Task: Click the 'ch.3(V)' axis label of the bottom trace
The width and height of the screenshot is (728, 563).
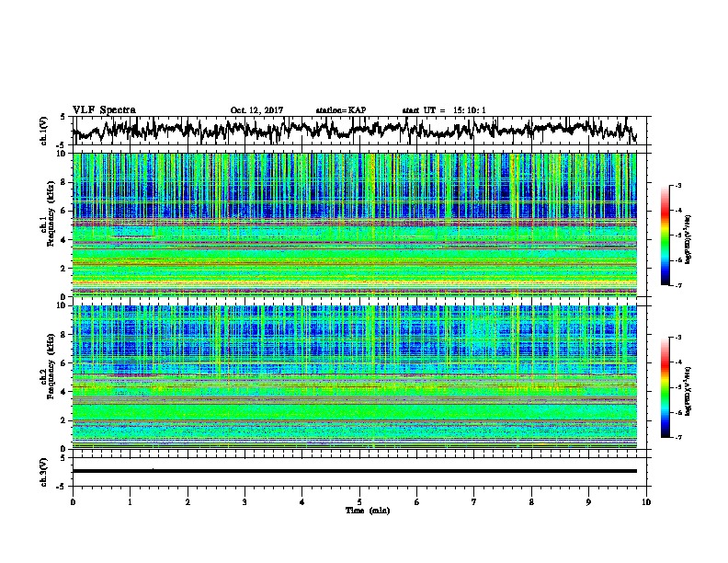Action: (44, 472)
